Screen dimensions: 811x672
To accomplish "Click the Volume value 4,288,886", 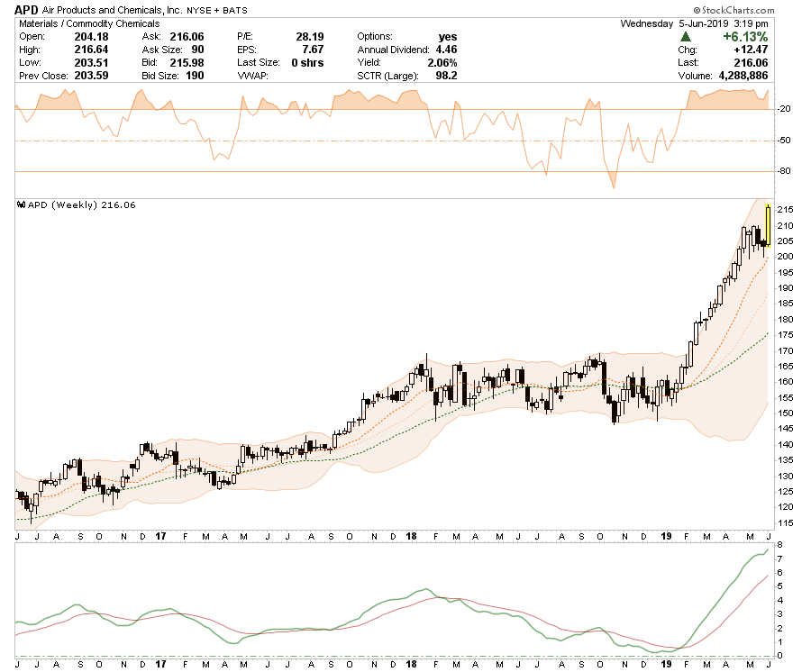I will coord(743,76).
